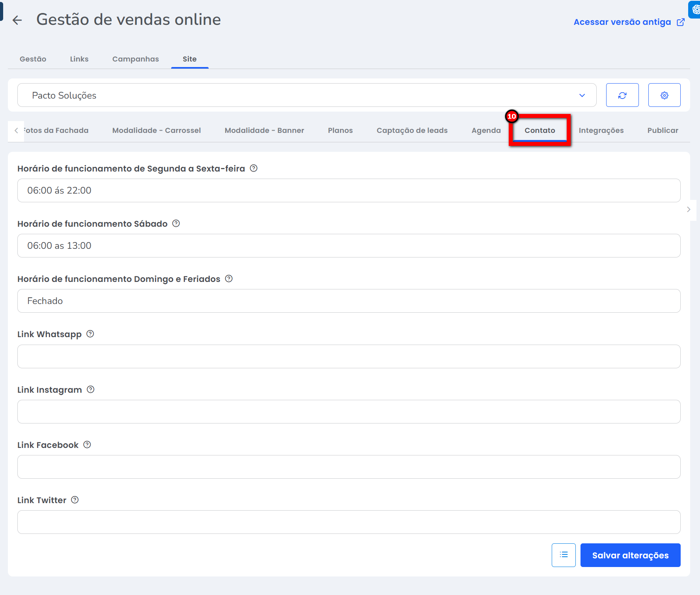Viewport: 700px width, 595px height.
Task: Click the refresh icon button
Action: [x=622, y=95]
